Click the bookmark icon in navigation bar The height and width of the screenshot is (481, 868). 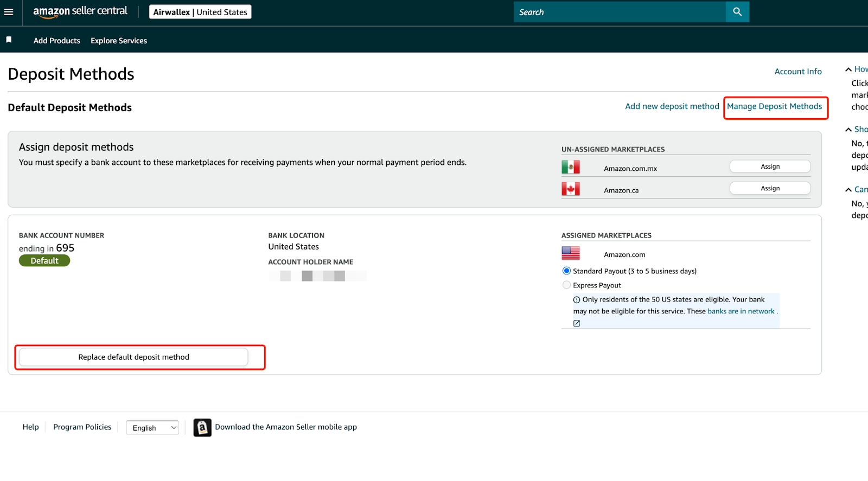click(x=9, y=40)
